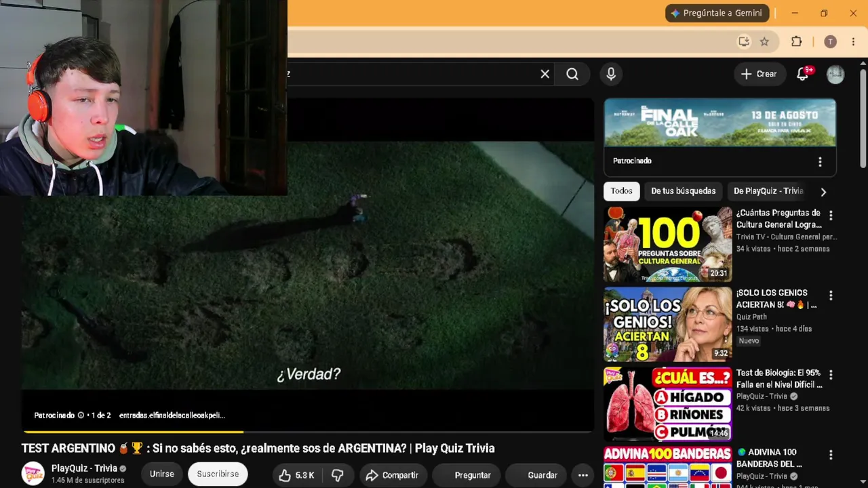Open the Adivina 100 Banderas thumbnail

tap(668, 468)
